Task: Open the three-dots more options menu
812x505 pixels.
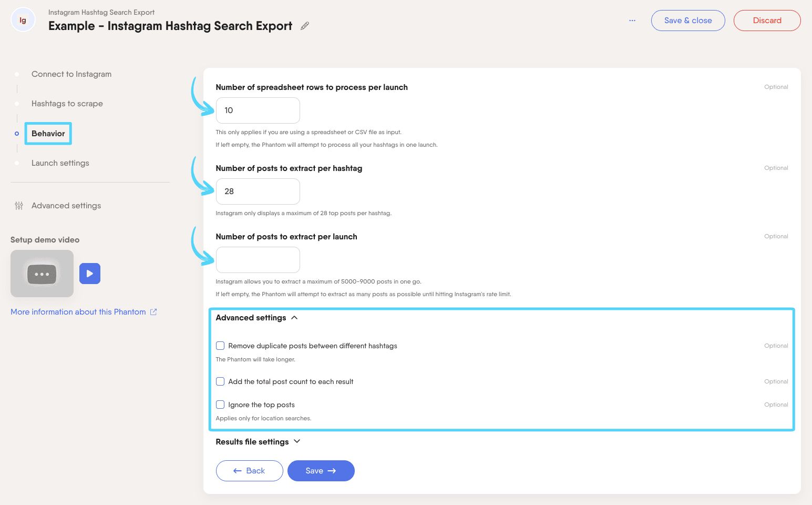Action: coord(632,21)
